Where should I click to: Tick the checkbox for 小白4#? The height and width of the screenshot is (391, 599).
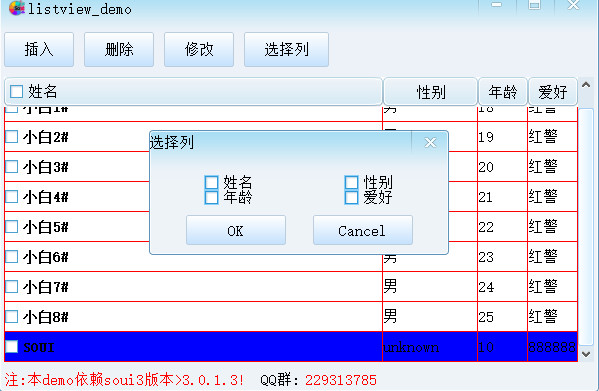pyautogui.click(x=12, y=197)
